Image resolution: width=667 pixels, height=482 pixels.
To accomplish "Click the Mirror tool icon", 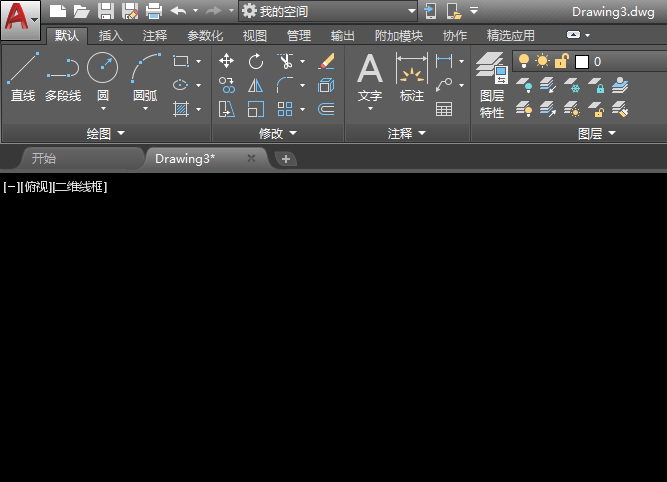I will [256, 86].
